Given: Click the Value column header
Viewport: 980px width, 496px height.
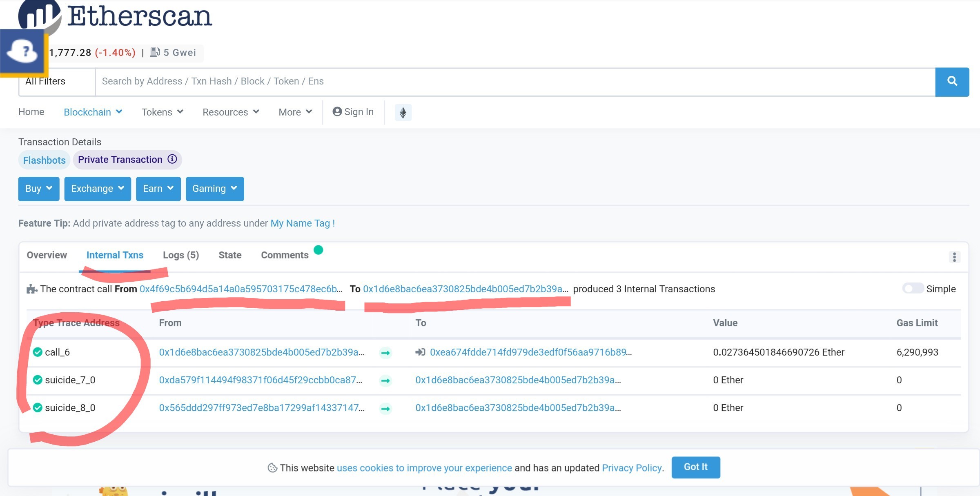Looking at the screenshot, I should (725, 323).
